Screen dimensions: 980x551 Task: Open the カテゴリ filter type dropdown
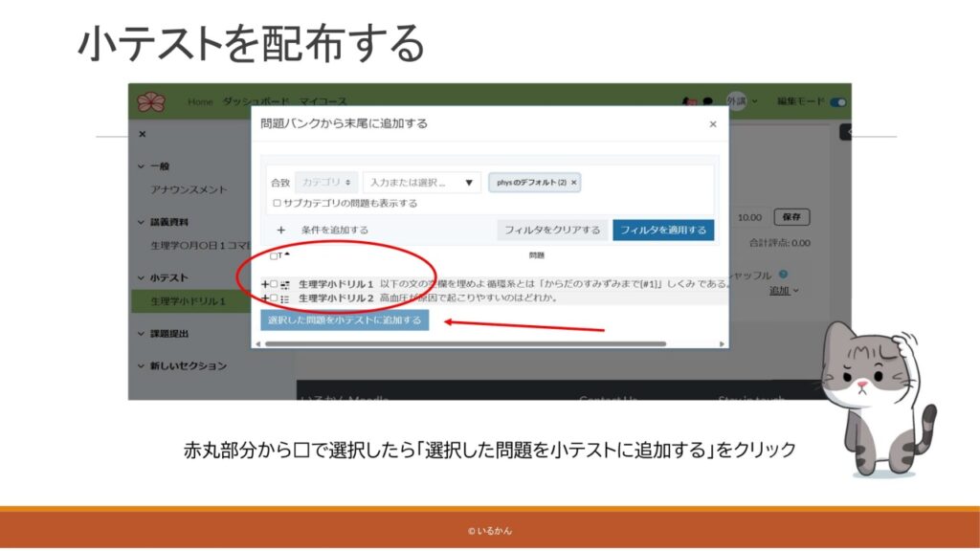tap(326, 182)
